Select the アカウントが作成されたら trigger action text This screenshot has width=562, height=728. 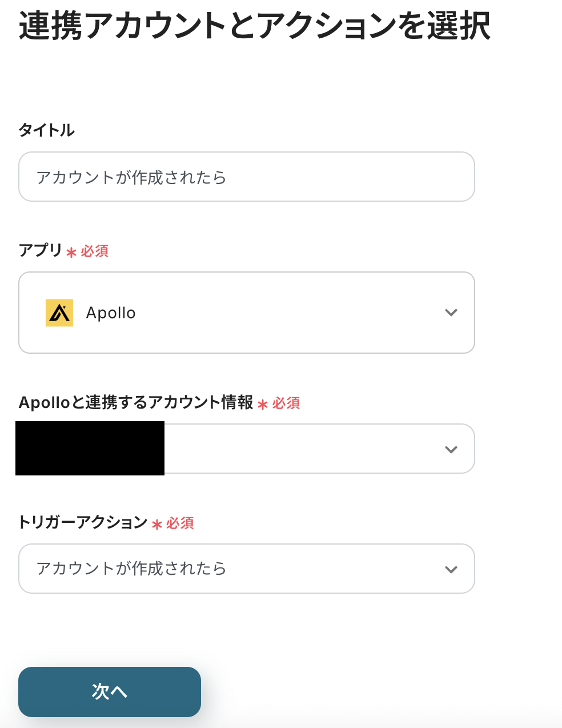pos(131,569)
